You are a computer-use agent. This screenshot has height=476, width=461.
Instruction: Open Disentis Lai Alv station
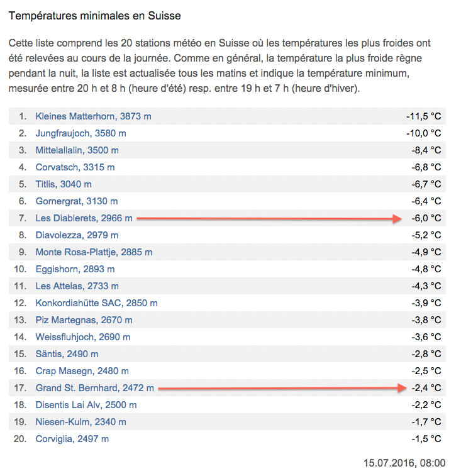tap(86, 406)
